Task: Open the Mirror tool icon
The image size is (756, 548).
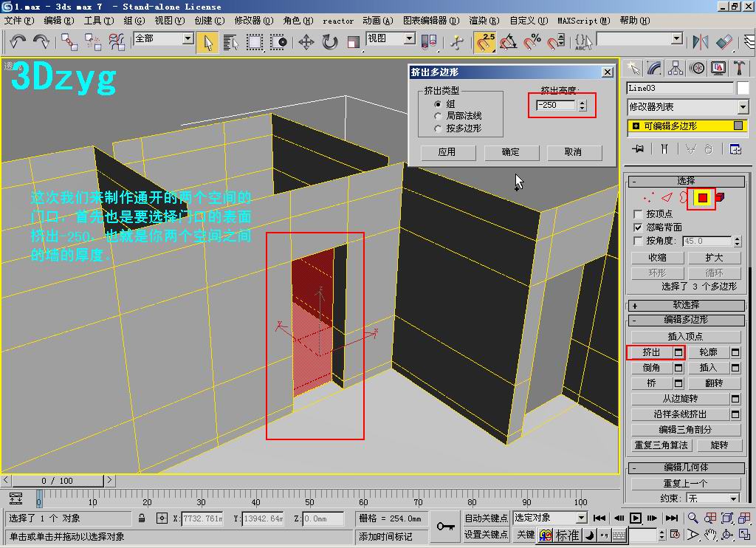Action: point(700,42)
